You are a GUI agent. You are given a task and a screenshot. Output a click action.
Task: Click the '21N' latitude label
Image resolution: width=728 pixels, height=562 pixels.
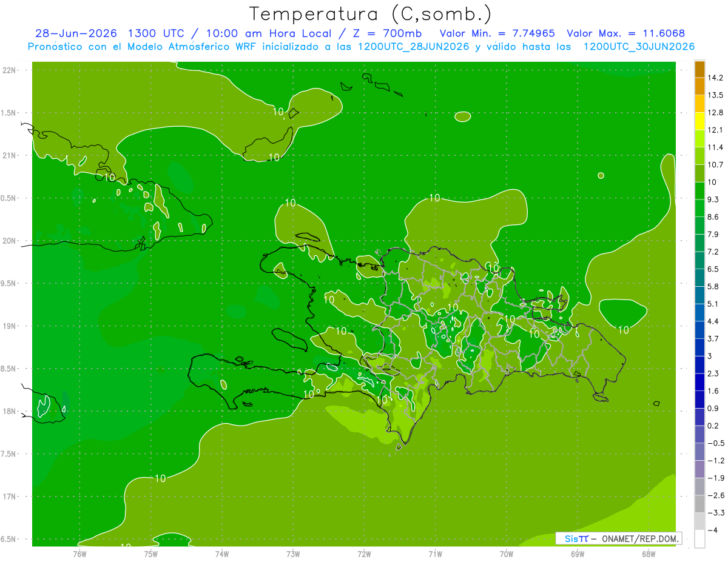(x=10, y=155)
